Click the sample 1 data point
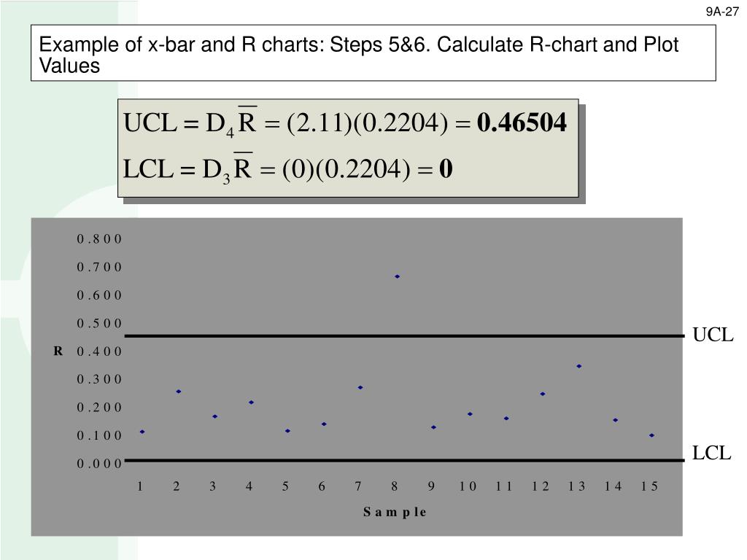The image size is (747, 560). click(142, 432)
